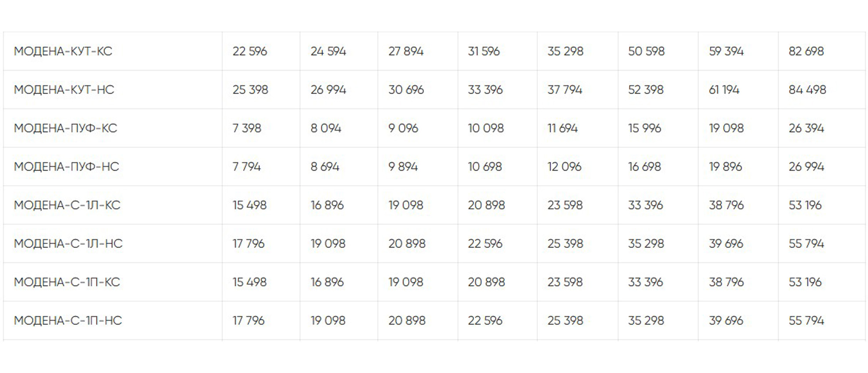
Task: Click the 82 698 price cell
Action: [806, 51]
